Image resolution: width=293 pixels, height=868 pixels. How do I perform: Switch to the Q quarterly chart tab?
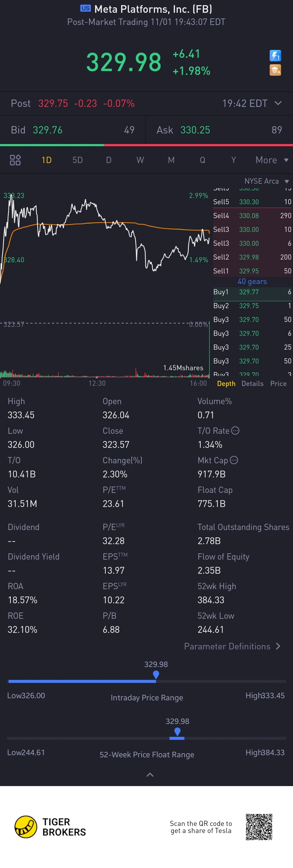pos(202,160)
